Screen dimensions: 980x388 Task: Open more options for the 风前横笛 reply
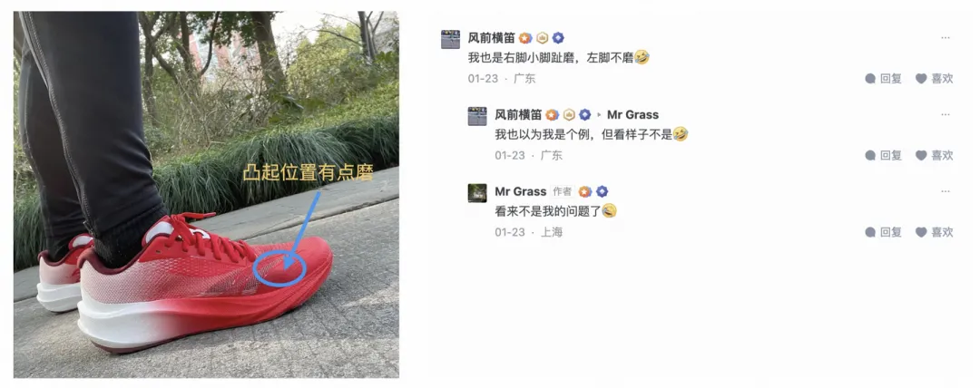(x=945, y=114)
